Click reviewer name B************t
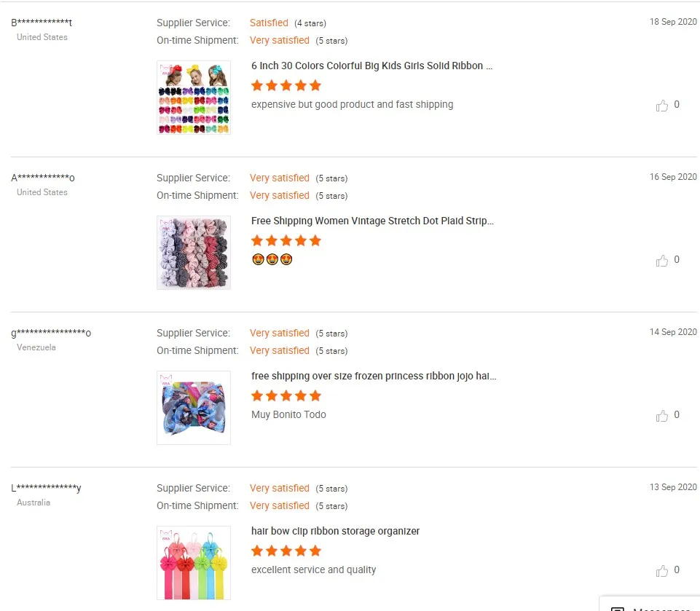 click(x=42, y=23)
